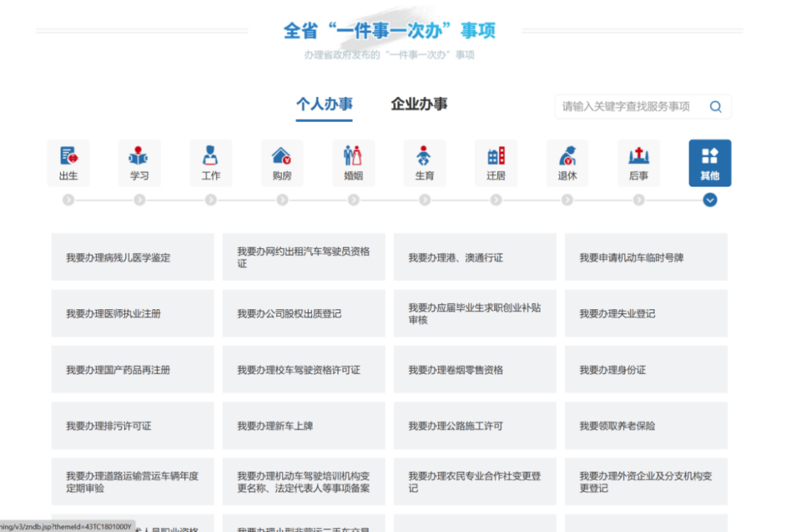The image size is (812, 532).
Task: Switch to the 个人办事 tab
Action: [324, 105]
